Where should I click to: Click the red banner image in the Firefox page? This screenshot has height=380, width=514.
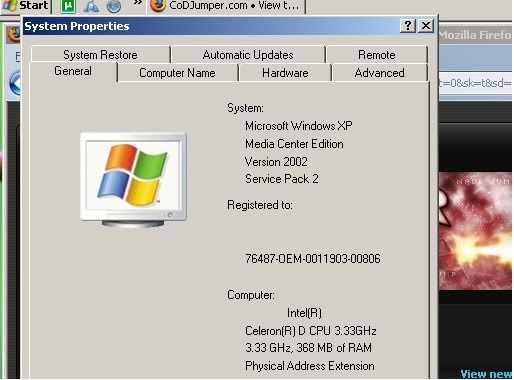click(x=475, y=231)
